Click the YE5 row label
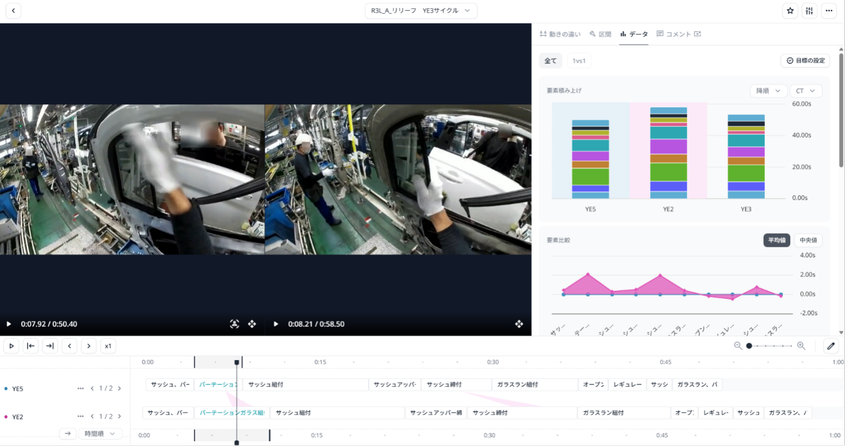 [17, 389]
